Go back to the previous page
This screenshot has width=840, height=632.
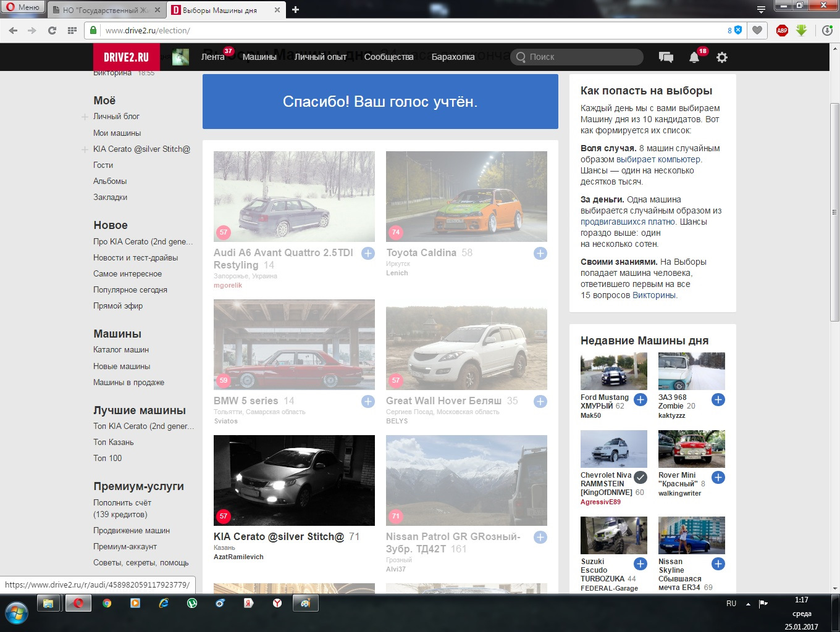[14, 30]
